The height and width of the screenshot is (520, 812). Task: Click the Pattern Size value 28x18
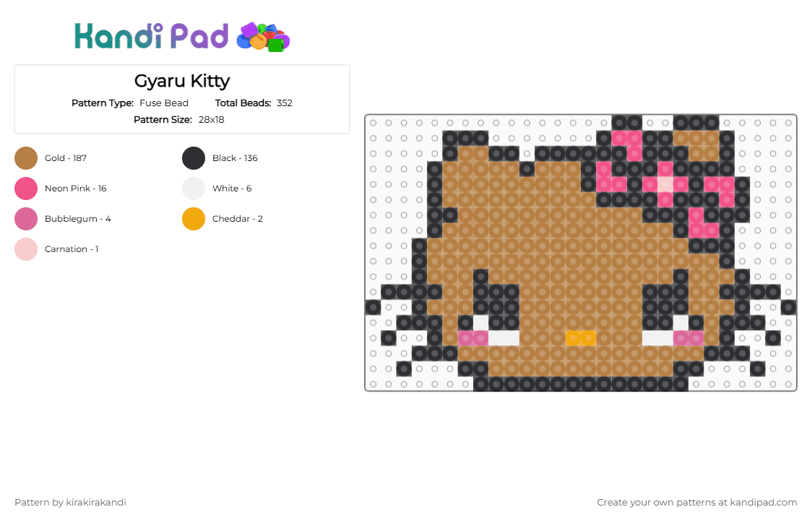[x=211, y=120]
